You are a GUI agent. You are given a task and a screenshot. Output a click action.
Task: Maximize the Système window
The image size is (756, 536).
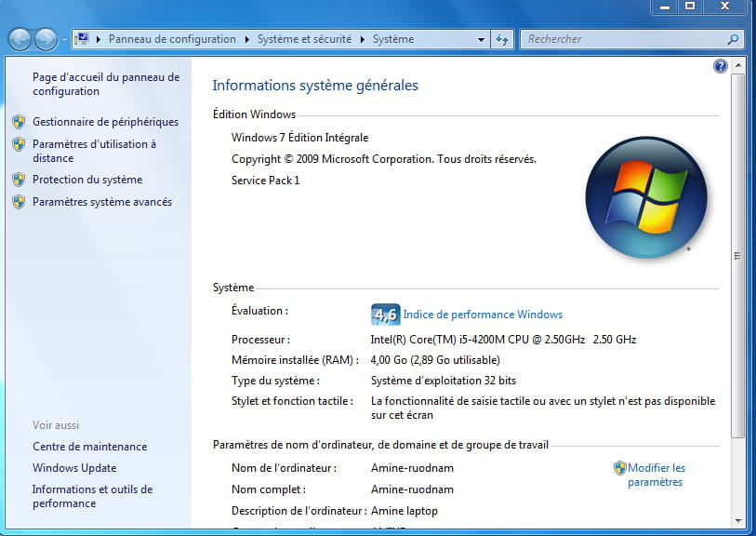click(x=690, y=7)
